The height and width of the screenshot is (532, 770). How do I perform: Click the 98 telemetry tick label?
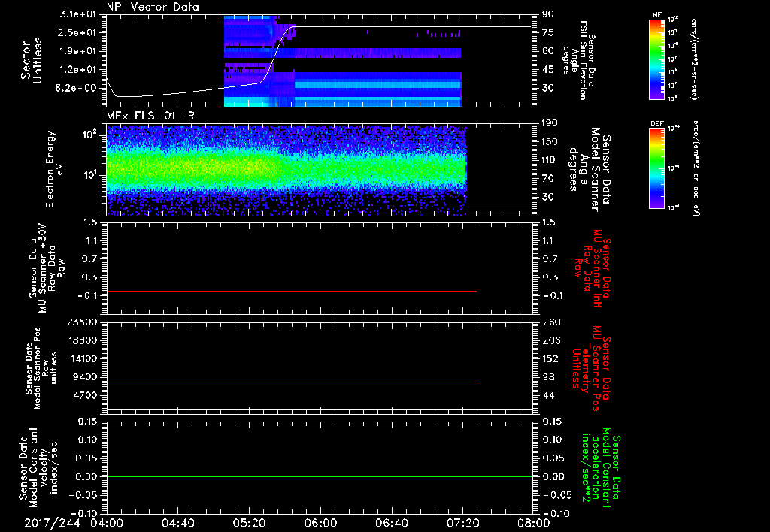pos(548,377)
